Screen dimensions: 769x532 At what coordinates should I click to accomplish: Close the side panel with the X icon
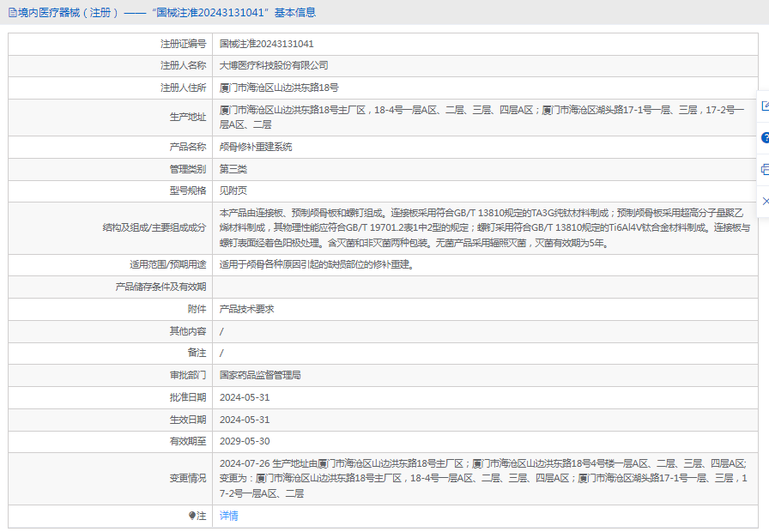coord(766,201)
